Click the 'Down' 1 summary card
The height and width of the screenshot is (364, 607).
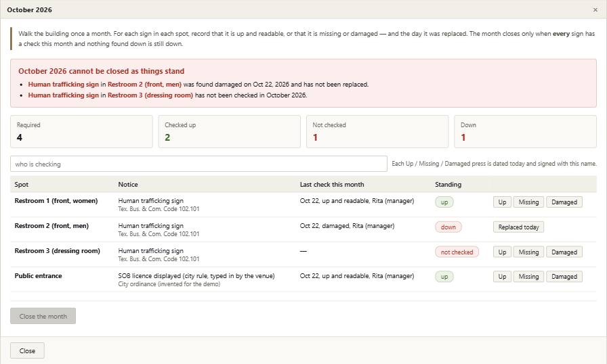pos(525,131)
